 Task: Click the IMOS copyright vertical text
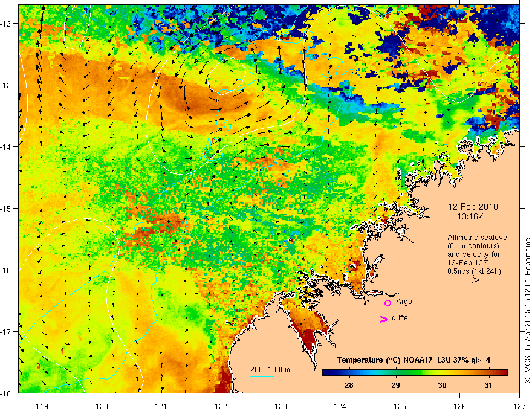(x=528, y=311)
